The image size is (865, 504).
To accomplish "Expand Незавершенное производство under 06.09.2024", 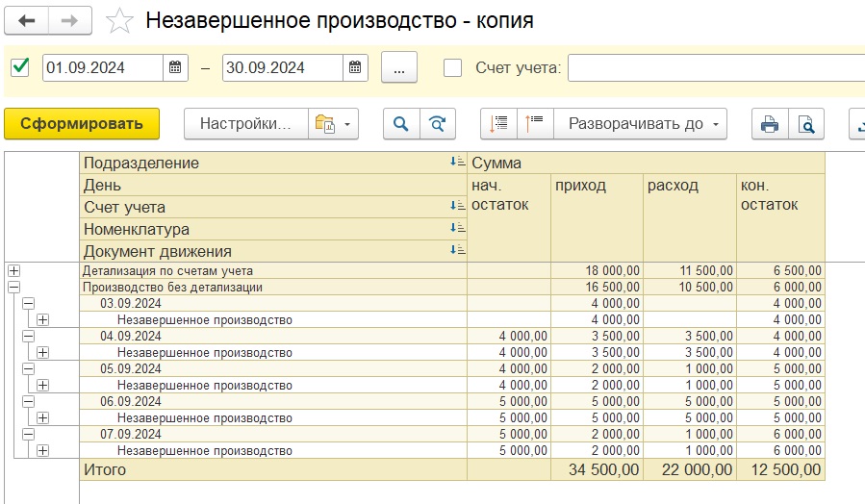I will pyautogui.click(x=42, y=418).
